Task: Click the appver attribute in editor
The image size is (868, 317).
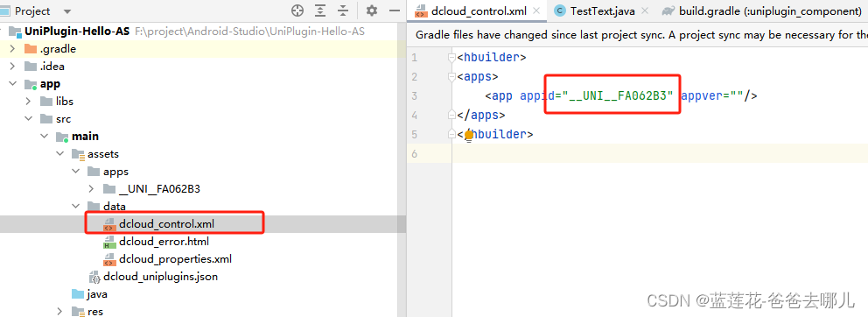Action: click(703, 95)
